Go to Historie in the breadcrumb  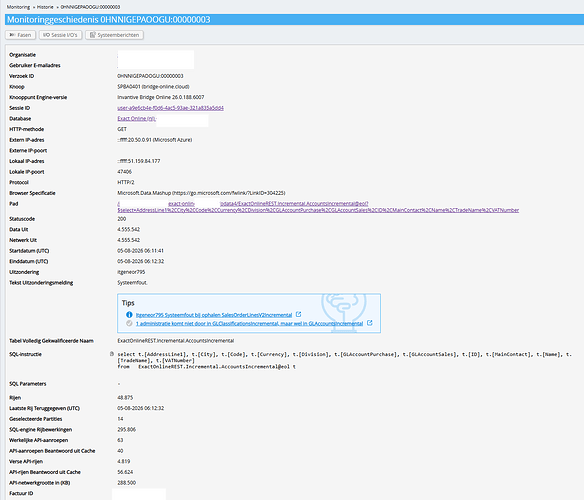(x=45, y=7)
